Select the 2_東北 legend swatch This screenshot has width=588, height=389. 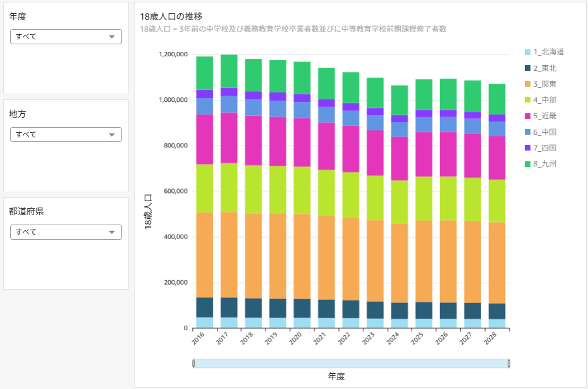(x=528, y=68)
